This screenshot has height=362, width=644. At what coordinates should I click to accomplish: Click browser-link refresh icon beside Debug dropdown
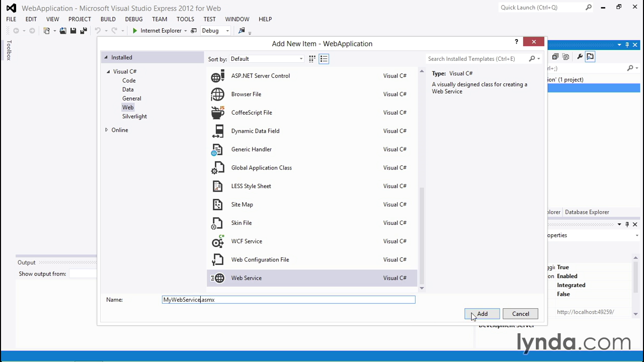click(x=194, y=31)
